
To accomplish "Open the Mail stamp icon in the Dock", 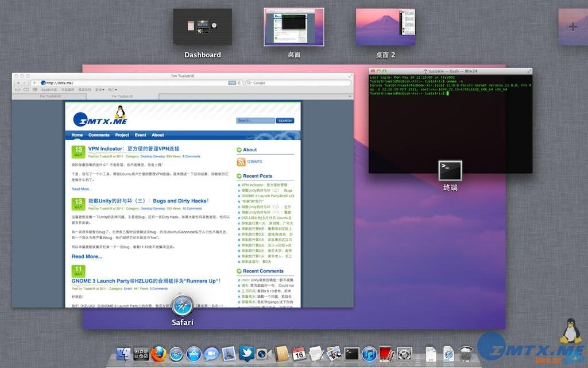I will click(229, 354).
